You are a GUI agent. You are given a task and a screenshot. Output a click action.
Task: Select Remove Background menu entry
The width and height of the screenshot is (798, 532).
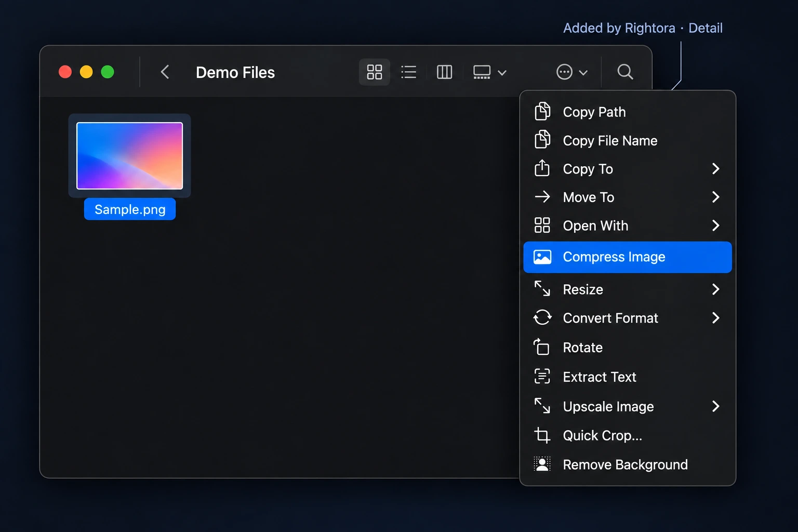pos(628,464)
